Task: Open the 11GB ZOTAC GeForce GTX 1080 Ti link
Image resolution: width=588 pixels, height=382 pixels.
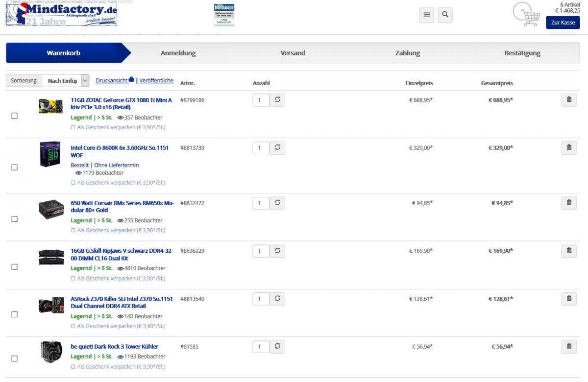Action: 122,103
